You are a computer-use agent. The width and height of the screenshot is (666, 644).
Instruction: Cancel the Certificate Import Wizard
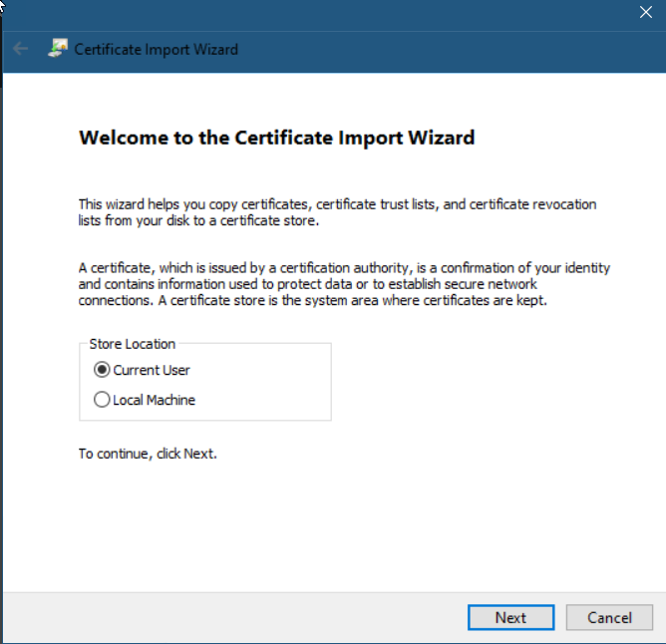(x=609, y=617)
